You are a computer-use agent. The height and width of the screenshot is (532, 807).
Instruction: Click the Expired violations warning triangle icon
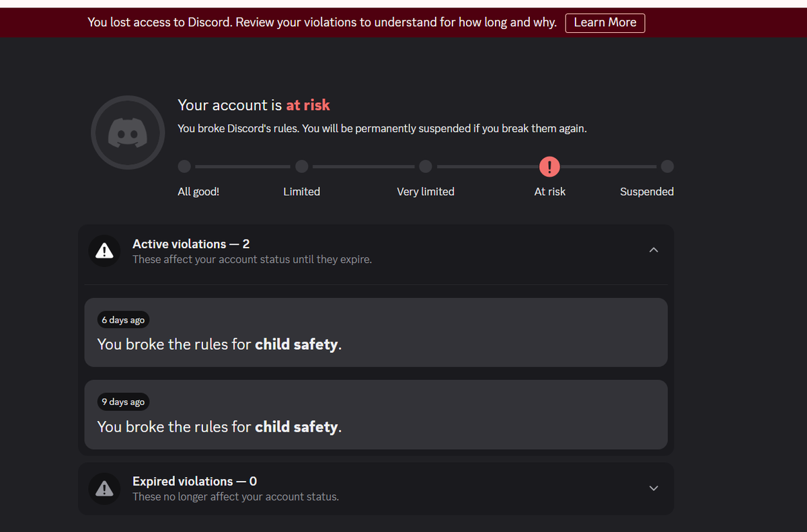tap(104, 488)
